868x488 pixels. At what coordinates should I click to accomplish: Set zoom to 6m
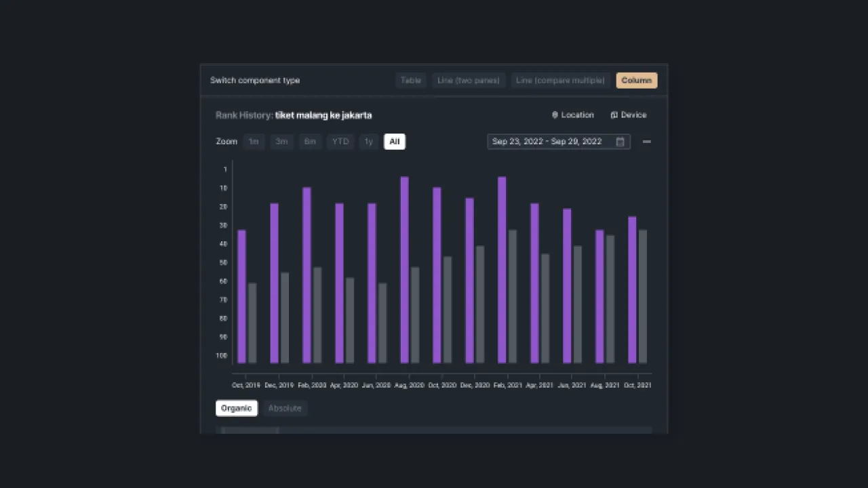tap(310, 142)
